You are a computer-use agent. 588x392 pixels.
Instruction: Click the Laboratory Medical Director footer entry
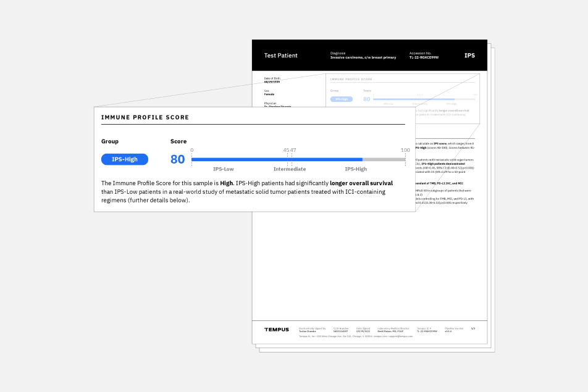tap(393, 330)
